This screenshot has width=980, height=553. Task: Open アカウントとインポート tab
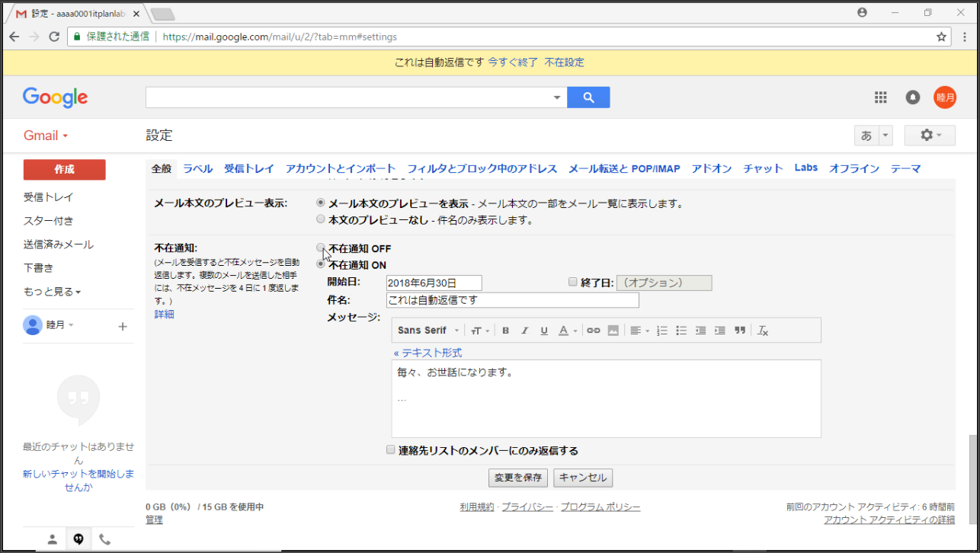click(x=341, y=168)
